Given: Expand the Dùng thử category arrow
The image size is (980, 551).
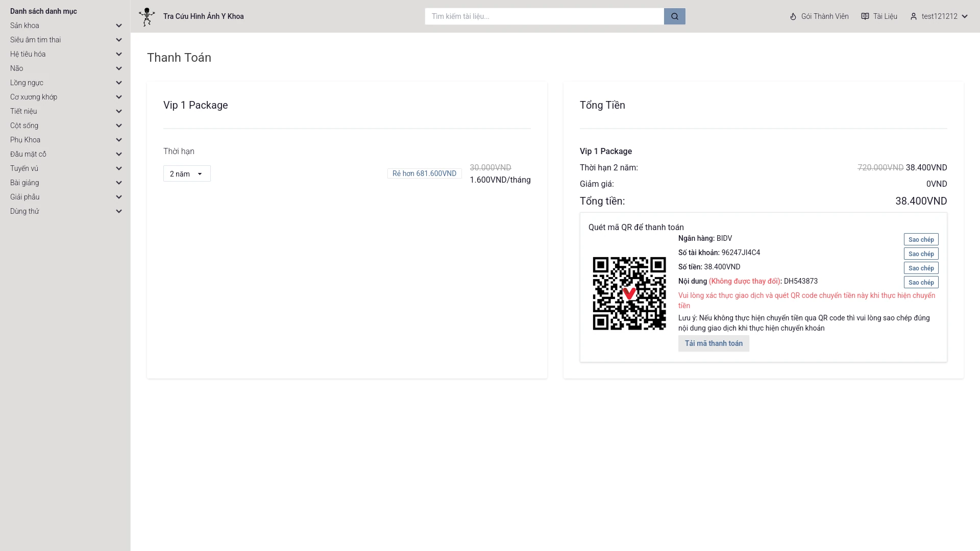Looking at the screenshot, I should click(x=119, y=211).
